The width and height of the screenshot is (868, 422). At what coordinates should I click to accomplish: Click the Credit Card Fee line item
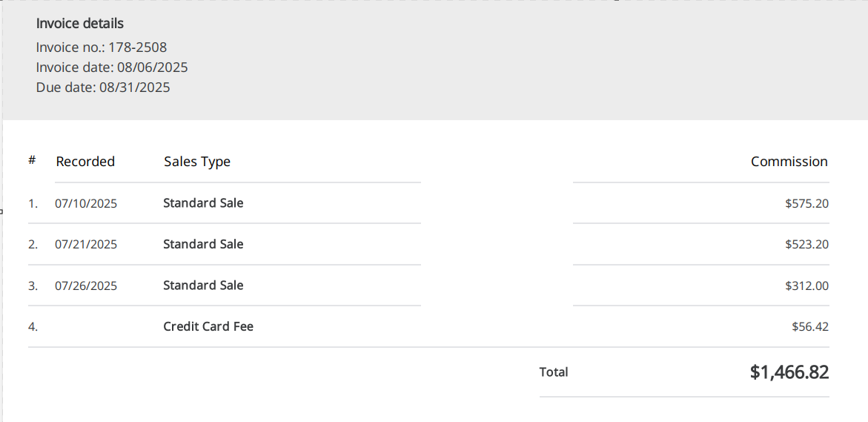point(208,326)
